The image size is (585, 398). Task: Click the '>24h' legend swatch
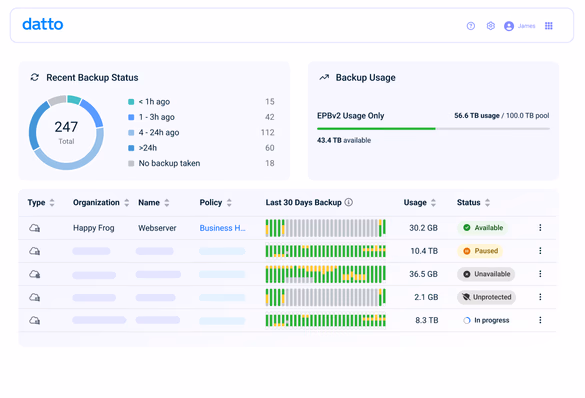click(x=131, y=148)
